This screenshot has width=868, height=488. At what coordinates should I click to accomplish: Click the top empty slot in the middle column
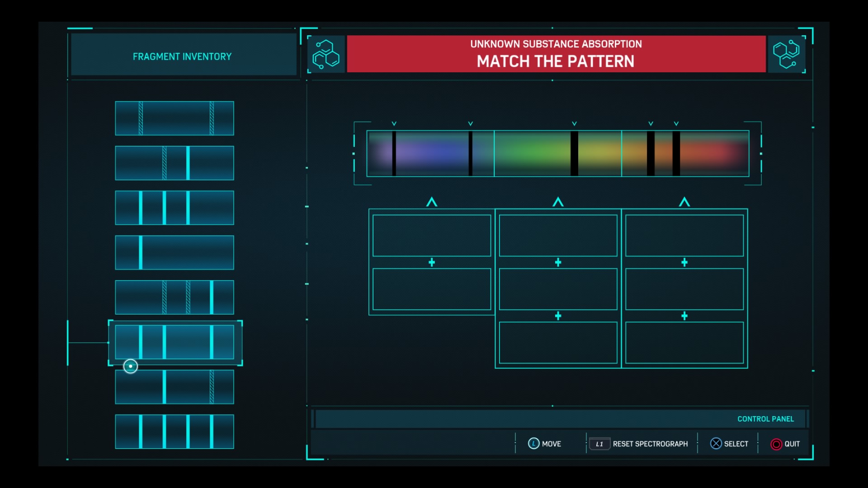point(558,235)
